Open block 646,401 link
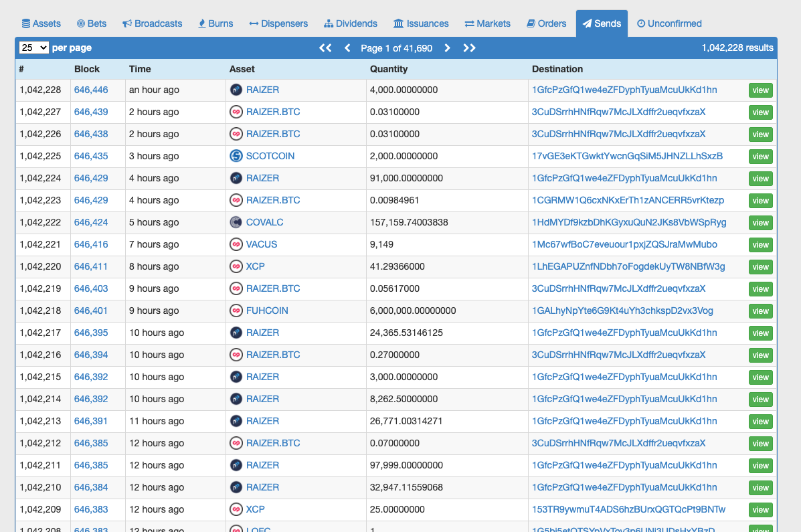Viewport: 801px width, 532px height. (x=91, y=311)
